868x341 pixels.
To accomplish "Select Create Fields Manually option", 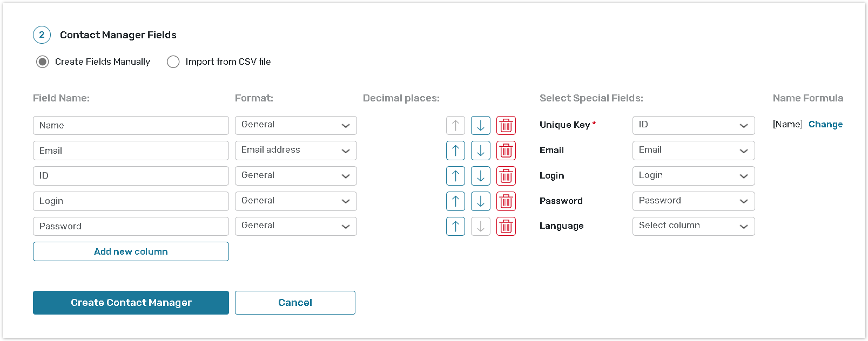I will tap(43, 62).
